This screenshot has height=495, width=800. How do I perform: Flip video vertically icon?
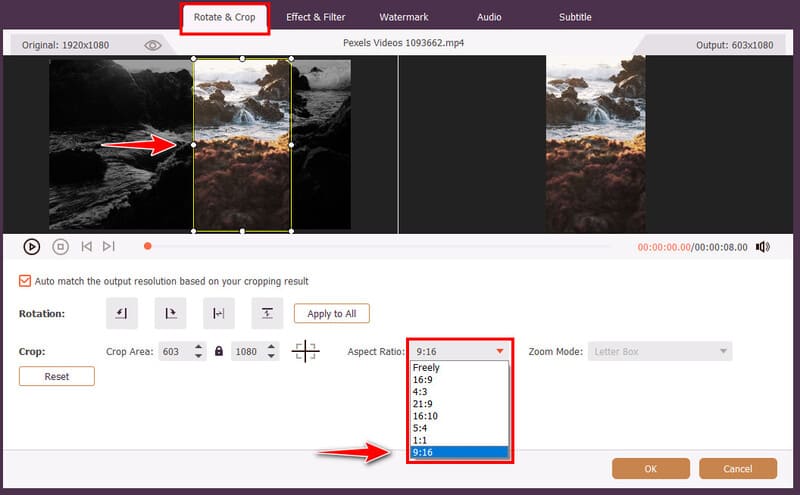267,313
